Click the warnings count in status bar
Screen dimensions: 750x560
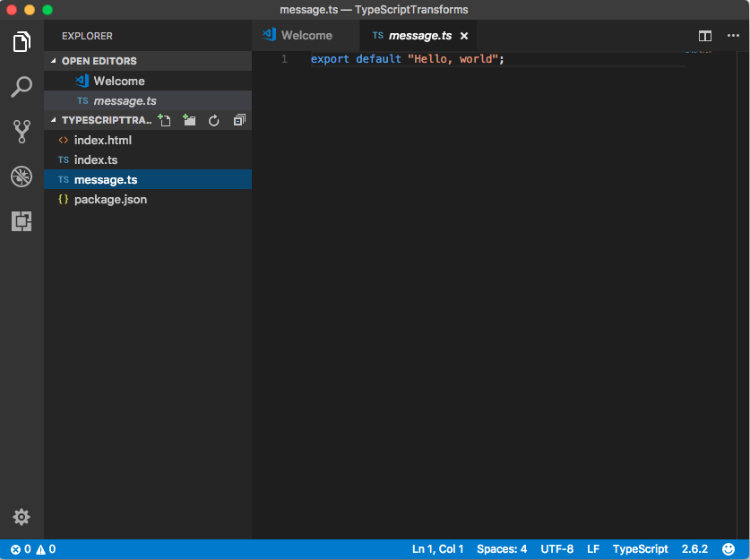[46, 549]
